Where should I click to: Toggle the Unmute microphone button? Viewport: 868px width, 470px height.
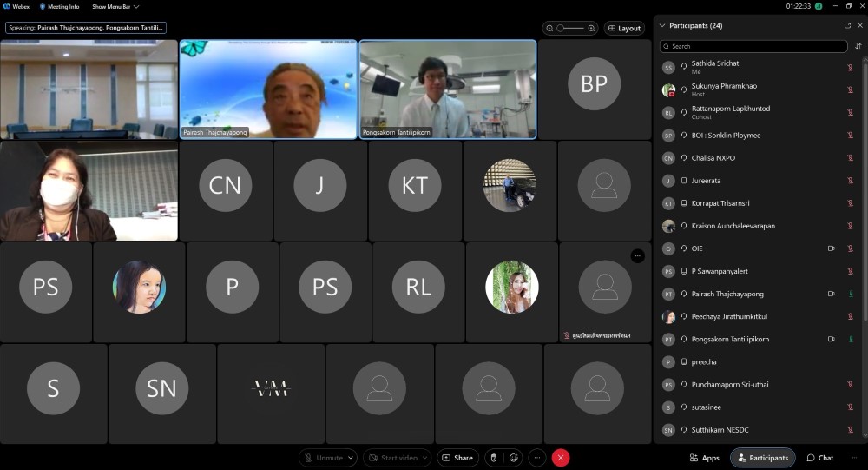[x=323, y=458]
